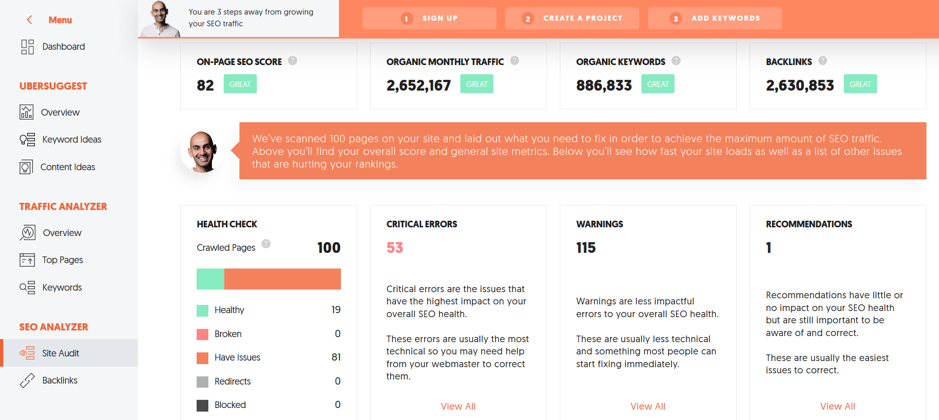Click Ubersuggest Overview chart icon
This screenshot has width=939, height=420.
point(26,112)
